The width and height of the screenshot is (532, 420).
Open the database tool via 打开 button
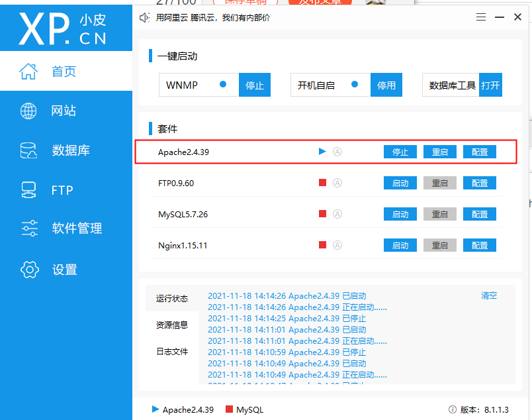(490, 84)
